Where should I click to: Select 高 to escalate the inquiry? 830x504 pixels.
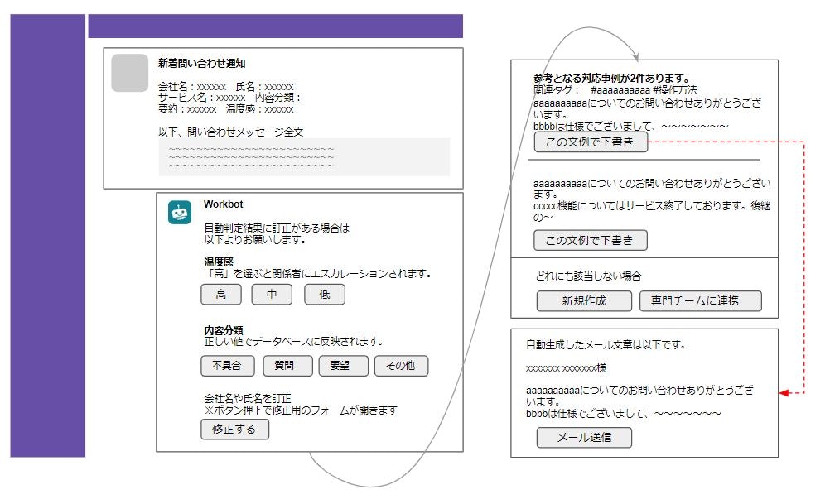click(220, 294)
